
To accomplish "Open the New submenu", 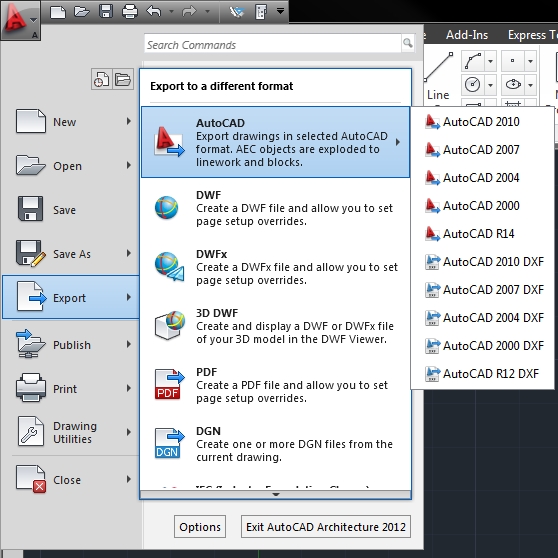I will coord(70,122).
